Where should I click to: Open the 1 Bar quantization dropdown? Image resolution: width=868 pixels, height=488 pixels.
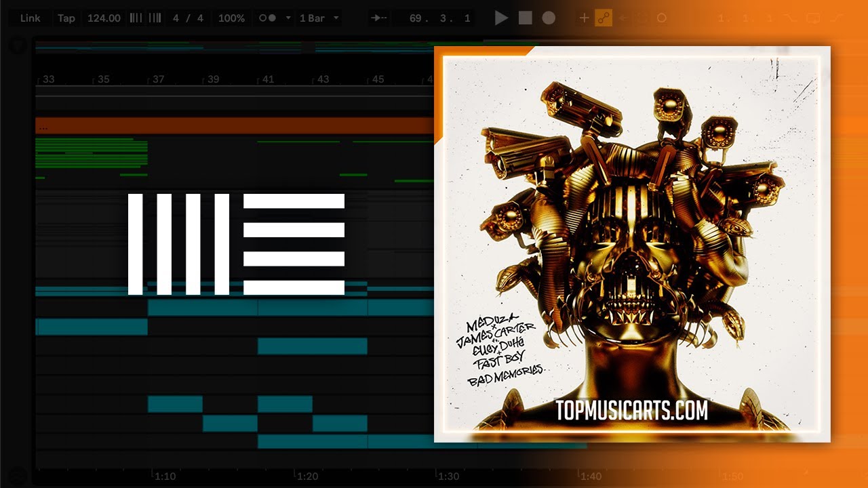319,18
